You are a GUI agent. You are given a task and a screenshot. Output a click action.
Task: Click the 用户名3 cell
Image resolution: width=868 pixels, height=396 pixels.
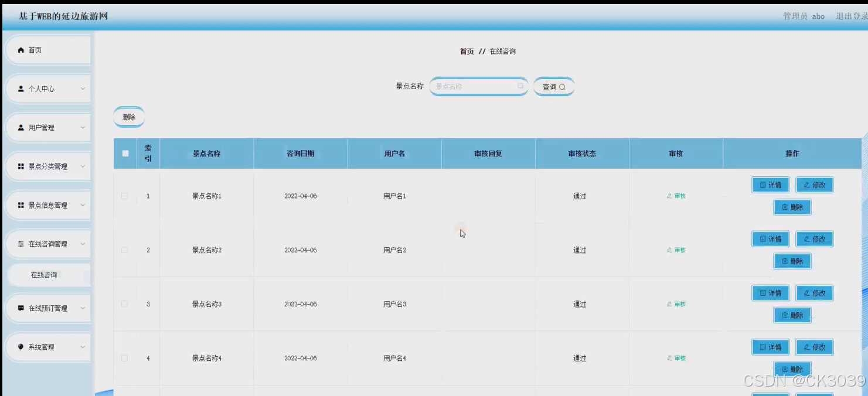pos(394,304)
